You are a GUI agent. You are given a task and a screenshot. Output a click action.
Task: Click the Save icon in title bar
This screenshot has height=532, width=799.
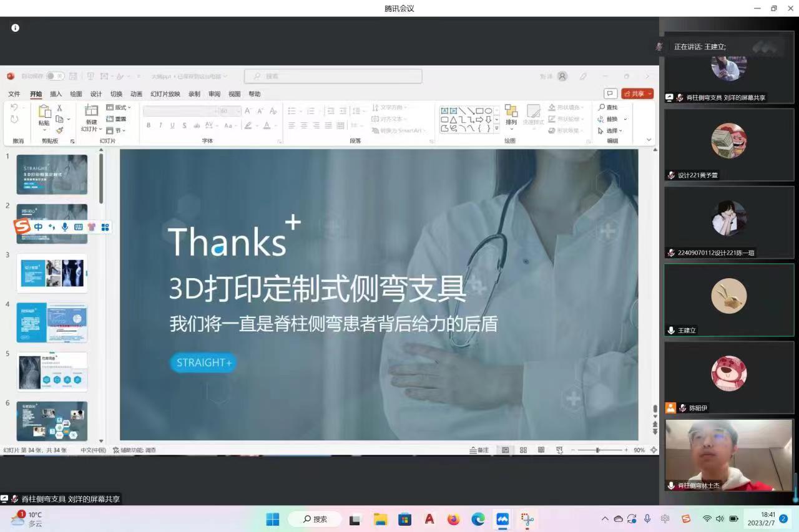73,76
